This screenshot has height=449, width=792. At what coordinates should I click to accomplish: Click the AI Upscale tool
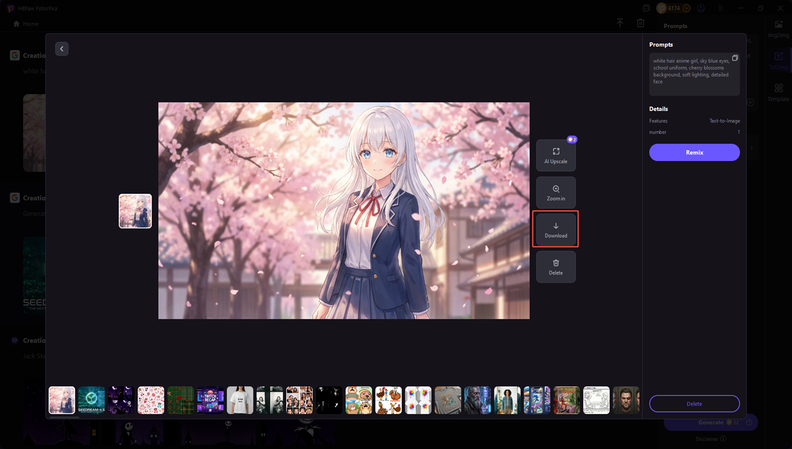[x=556, y=156]
